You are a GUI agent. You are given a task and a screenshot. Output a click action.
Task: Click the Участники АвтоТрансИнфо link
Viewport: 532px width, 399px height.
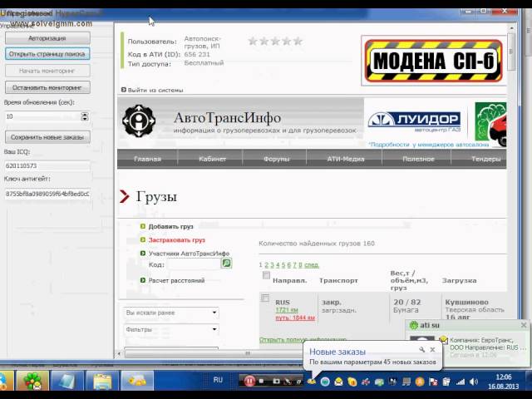189,254
